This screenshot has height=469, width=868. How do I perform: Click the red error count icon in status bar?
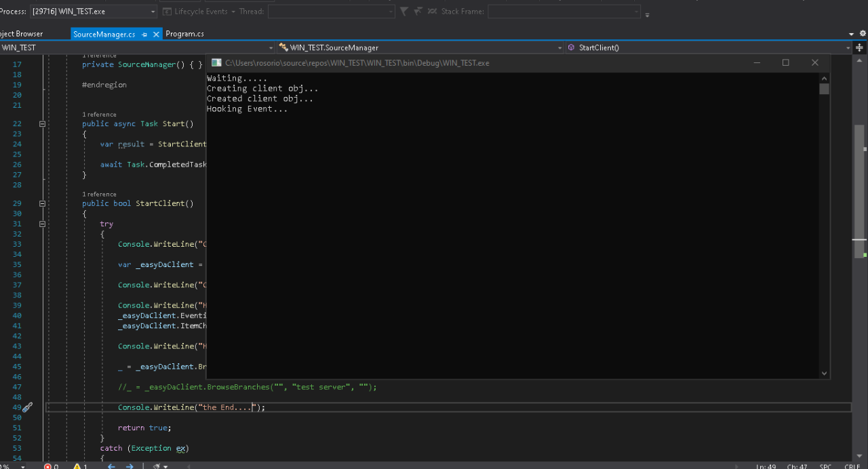tap(47, 466)
